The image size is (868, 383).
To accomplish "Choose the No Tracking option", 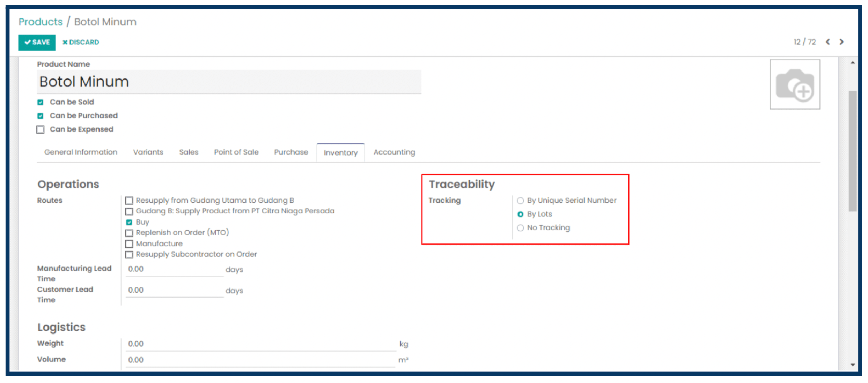I will 520,228.
